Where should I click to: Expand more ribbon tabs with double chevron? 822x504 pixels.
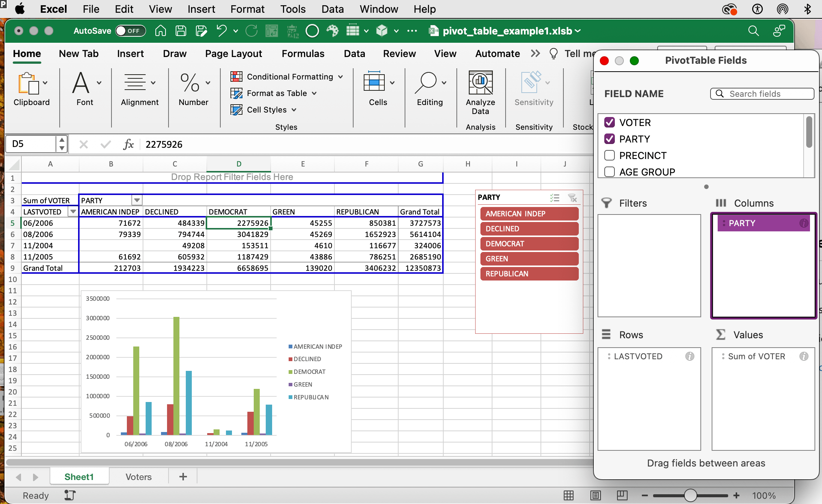(x=536, y=54)
